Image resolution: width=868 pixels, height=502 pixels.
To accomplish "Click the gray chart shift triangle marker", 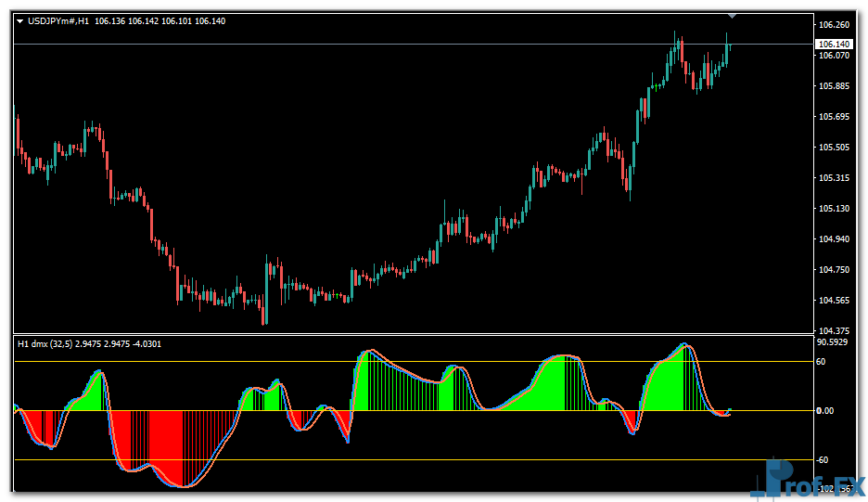I will [733, 15].
